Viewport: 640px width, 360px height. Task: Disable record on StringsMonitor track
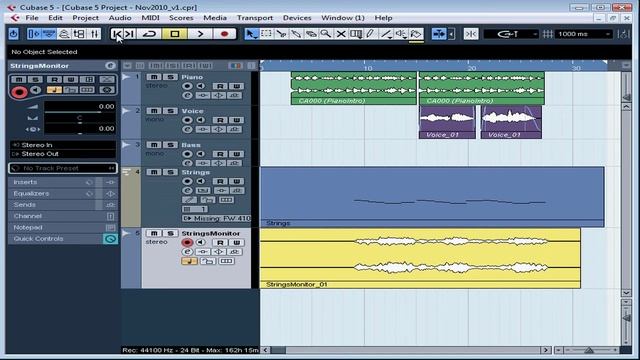pos(187,242)
